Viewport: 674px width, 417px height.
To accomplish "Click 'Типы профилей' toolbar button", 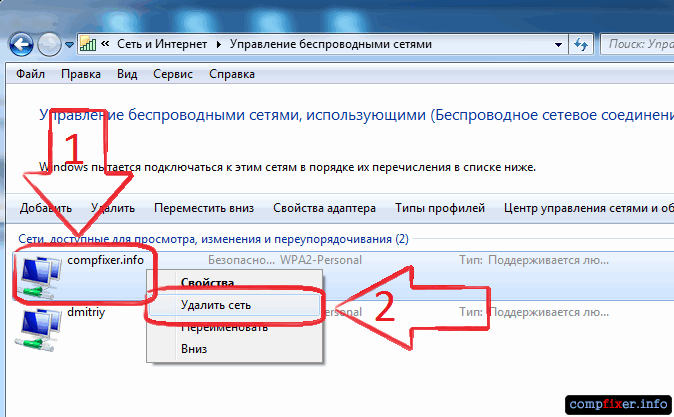I will click(440, 208).
